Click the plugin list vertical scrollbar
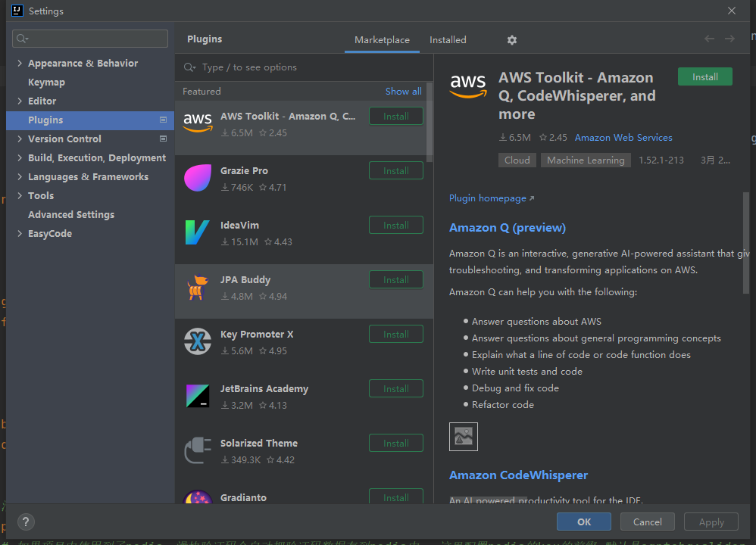Screen dimensions: 756x545 click(430, 122)
